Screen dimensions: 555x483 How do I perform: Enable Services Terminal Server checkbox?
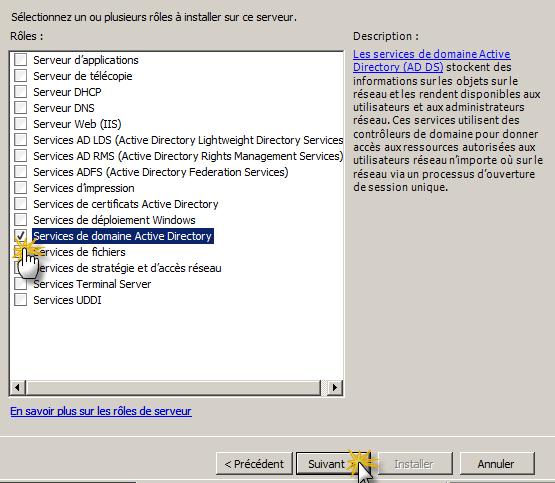coord(21,284)
